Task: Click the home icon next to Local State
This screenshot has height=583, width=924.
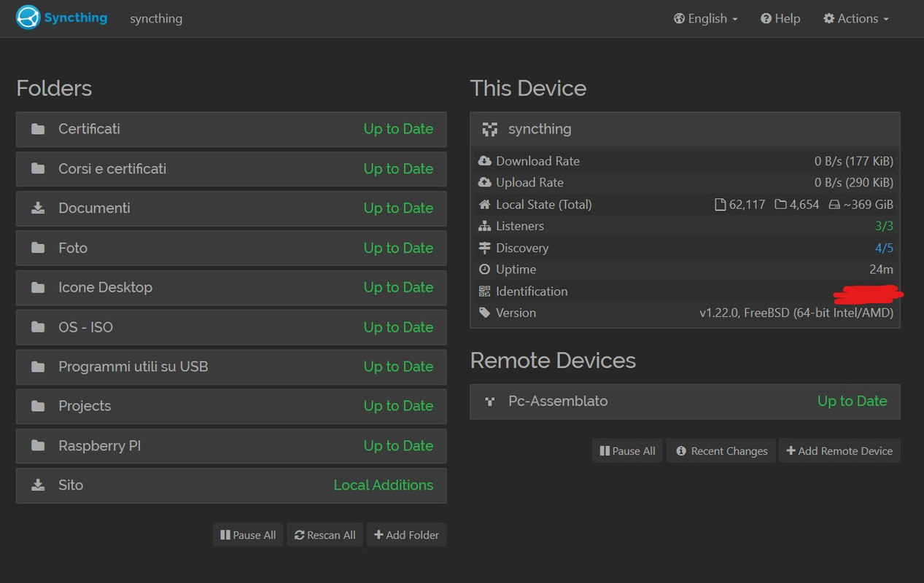Action: 484,205
